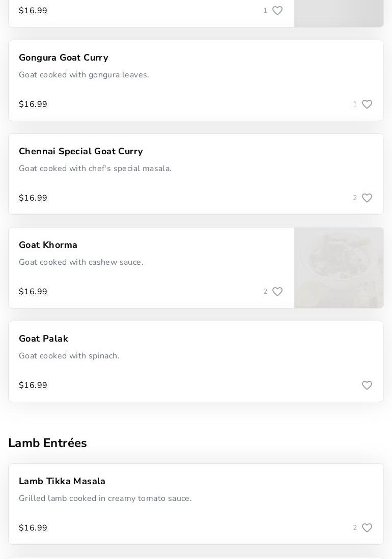The height and width of the screenshot is (559, 392).
Task: Like the Lamb Tikka Masala dish
Action: (367, 528)
